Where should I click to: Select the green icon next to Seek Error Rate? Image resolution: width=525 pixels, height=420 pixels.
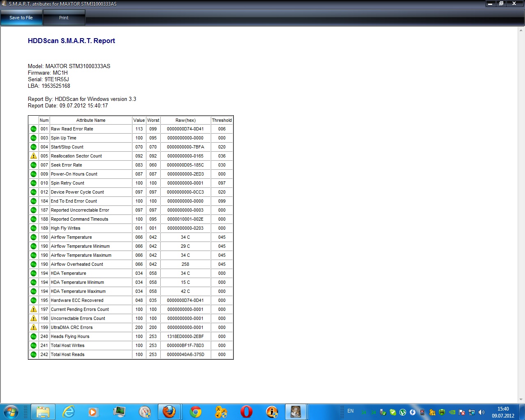[34, 165]
